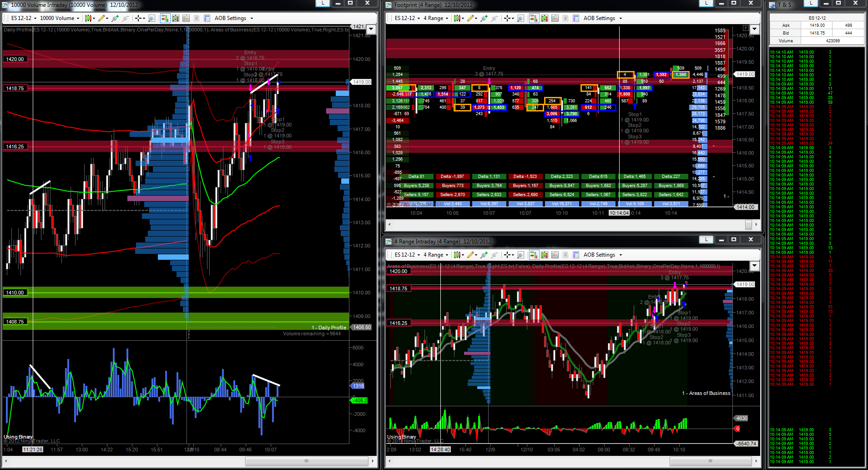Open ES 12-12 instrument dropdown in Footprint window
Viewport: 868px width, 470px height.
407,18
